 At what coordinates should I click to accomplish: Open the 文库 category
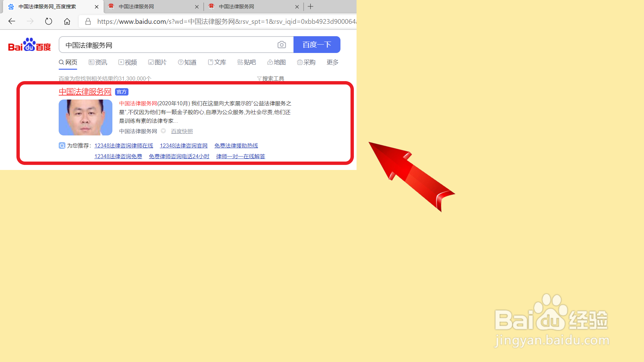pos(217,62)
